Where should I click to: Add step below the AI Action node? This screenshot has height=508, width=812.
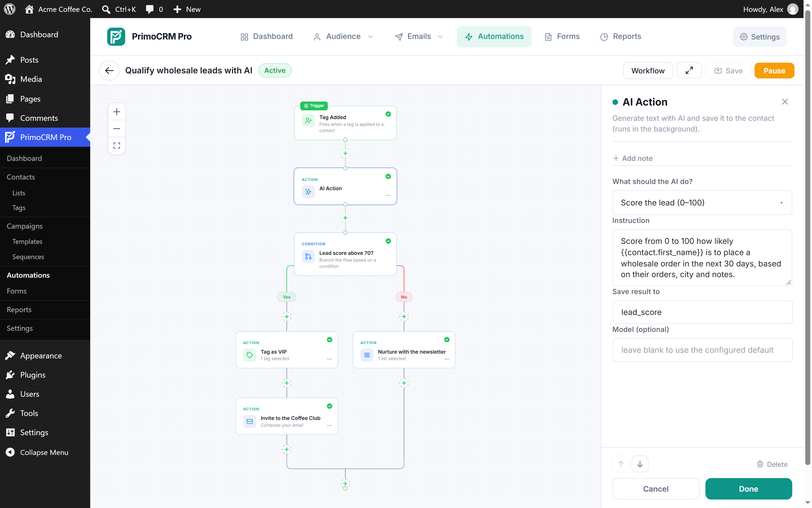pyautogui.click(x=345, y=218)
